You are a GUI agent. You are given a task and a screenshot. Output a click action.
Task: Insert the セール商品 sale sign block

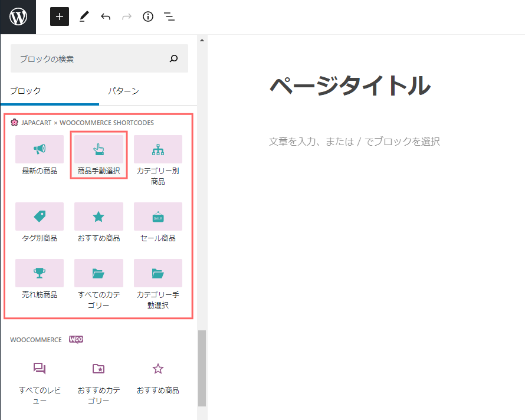coord(158,222)
